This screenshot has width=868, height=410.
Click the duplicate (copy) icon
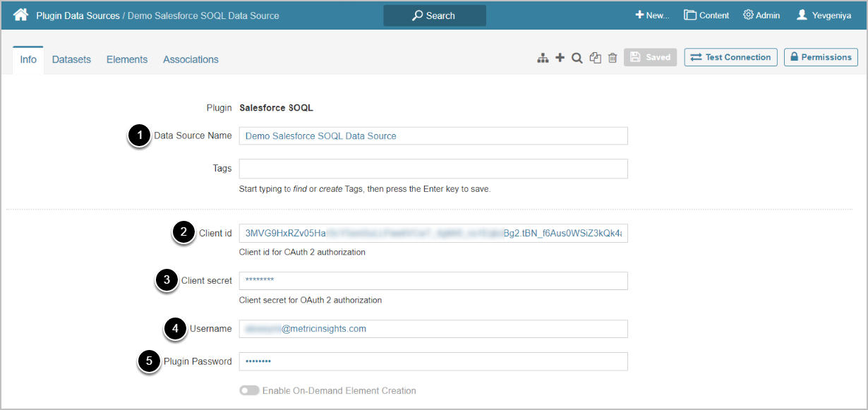596,58
